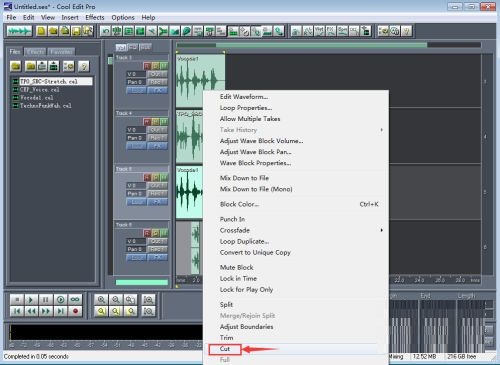The height and width of the screenshot is (365, 500).
Task: Switch to the Effects tab in left panel
Action: click(35, 52)
